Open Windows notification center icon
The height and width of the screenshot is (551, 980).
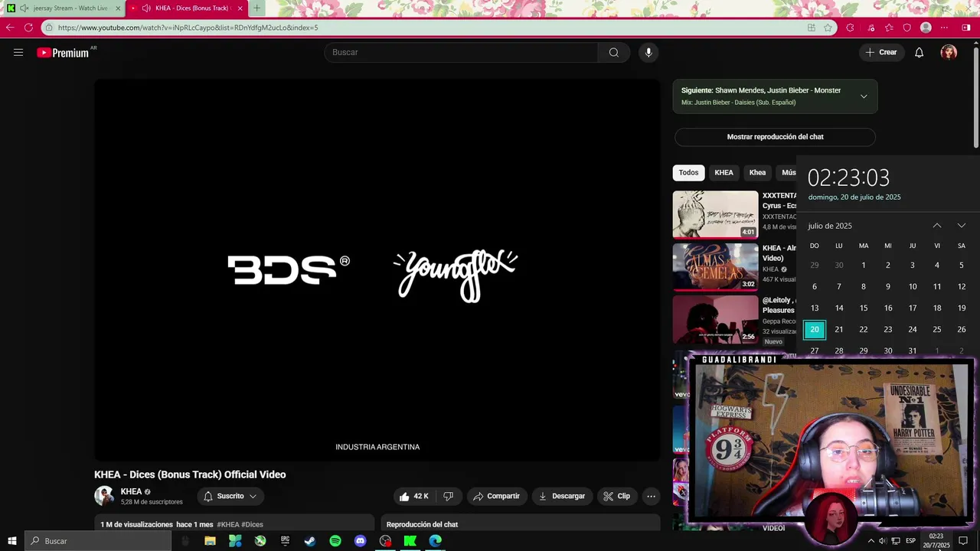[x=964, y=541]
